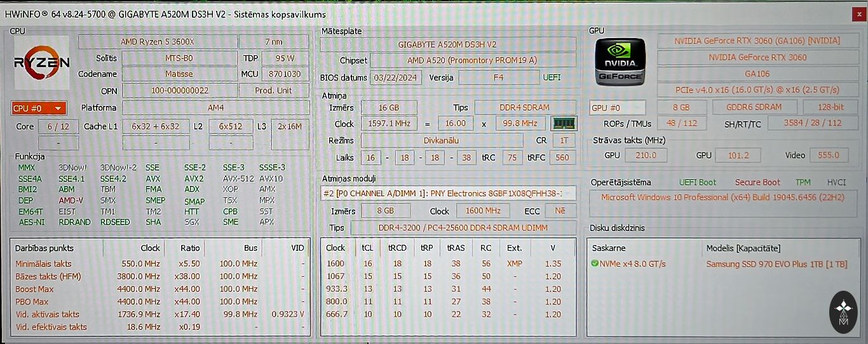The image size is (868, 344).
Task: Click the UEFI label next to BIOS version
Action: coord(552,77)
